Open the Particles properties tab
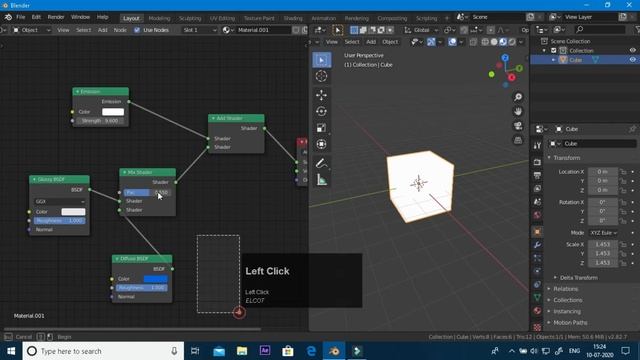640x360 pixels. click(x=537, y=258)
